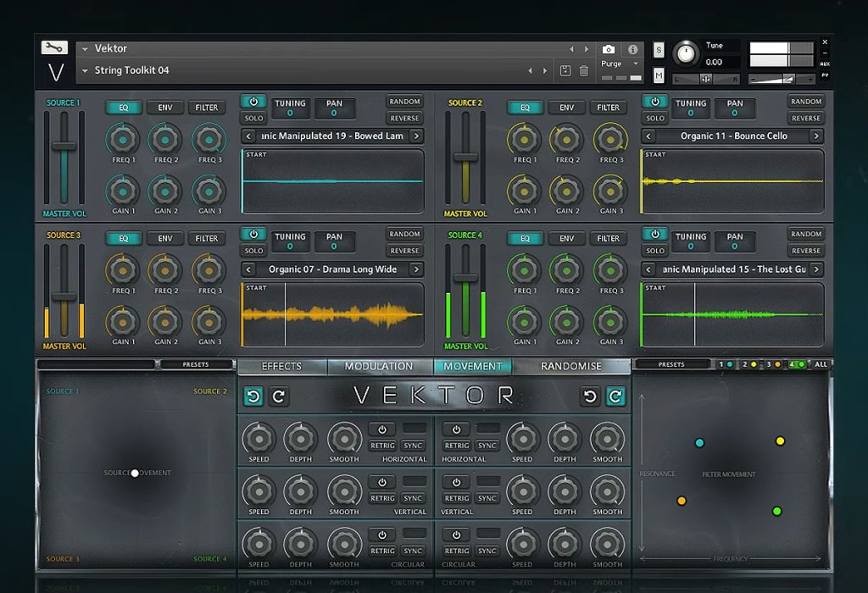
Task: Delete preset using the trash icon
Action: (583, 71)
